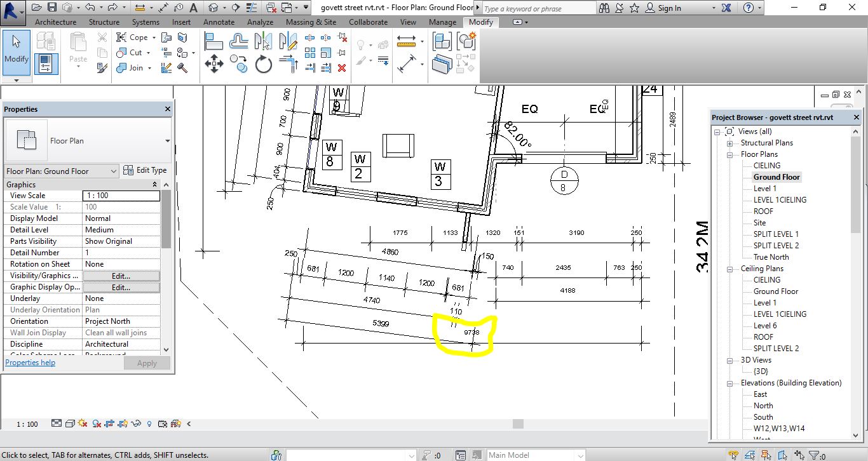Activate the Move tool
The height and width of the screenshot is (461, 868).
pyautogui.click(x=214, y=63)
